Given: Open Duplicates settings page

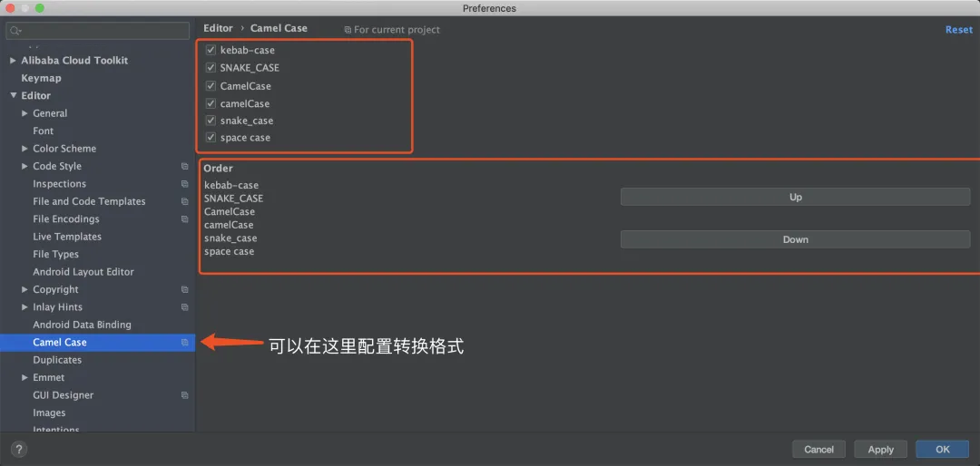Looking at the screenshot, I should click(57, 360).
